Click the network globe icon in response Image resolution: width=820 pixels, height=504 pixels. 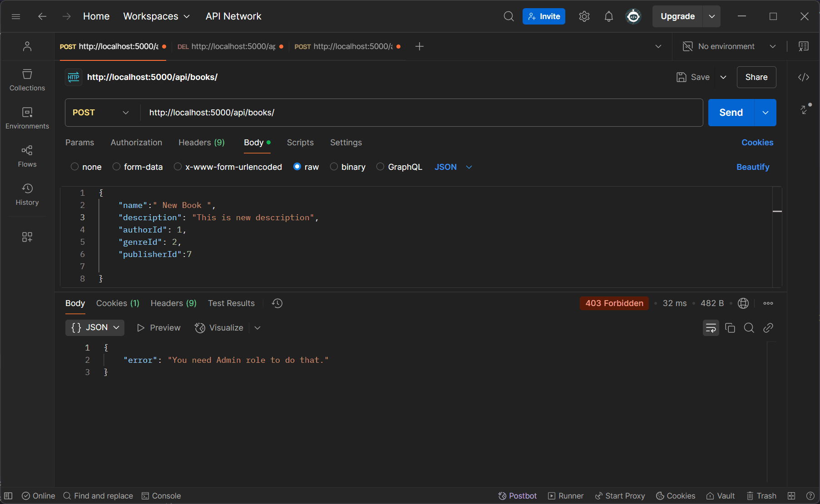tap(743, 303)
